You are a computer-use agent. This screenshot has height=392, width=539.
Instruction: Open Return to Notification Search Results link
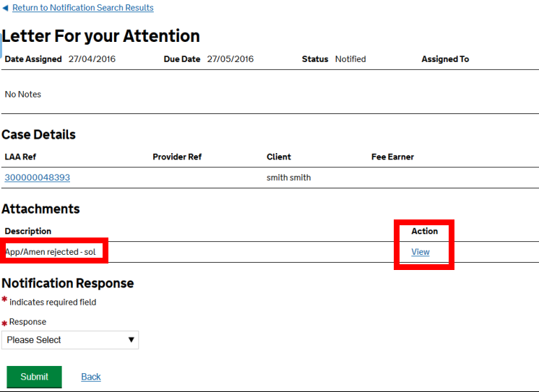click(82, 8)
